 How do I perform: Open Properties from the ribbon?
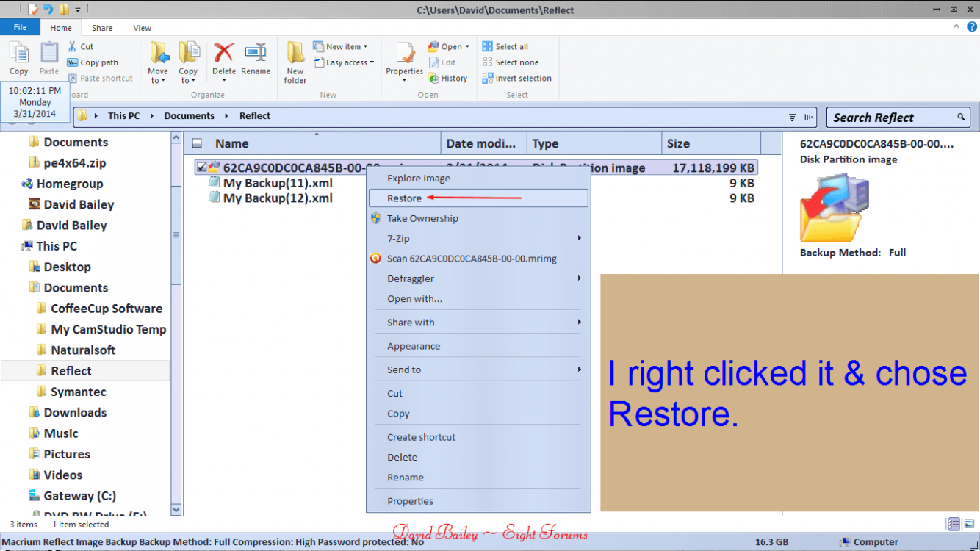[405, 62]
